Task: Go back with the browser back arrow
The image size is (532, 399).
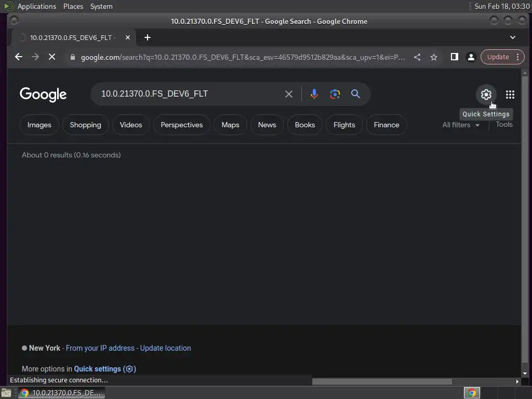Action: click(x=19, y=57)
